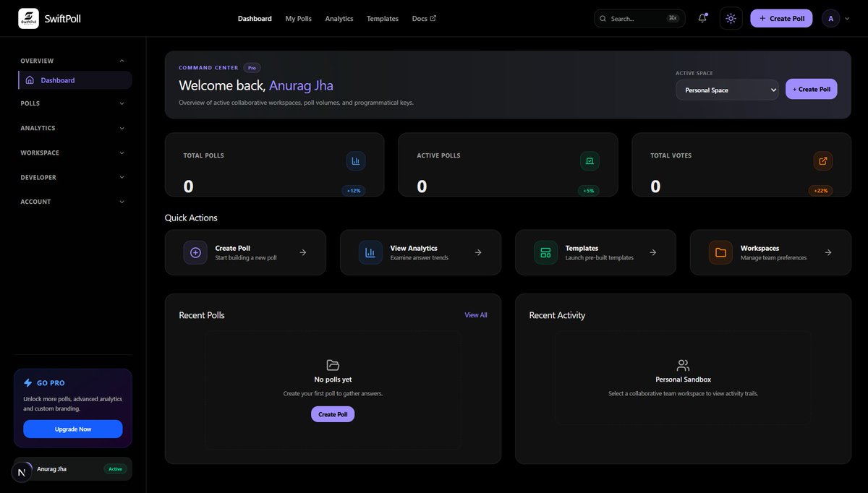Click the arrow on View Analytics card
Image resolution: width=868 pixels, height=493 pixels.
[478, 252]
